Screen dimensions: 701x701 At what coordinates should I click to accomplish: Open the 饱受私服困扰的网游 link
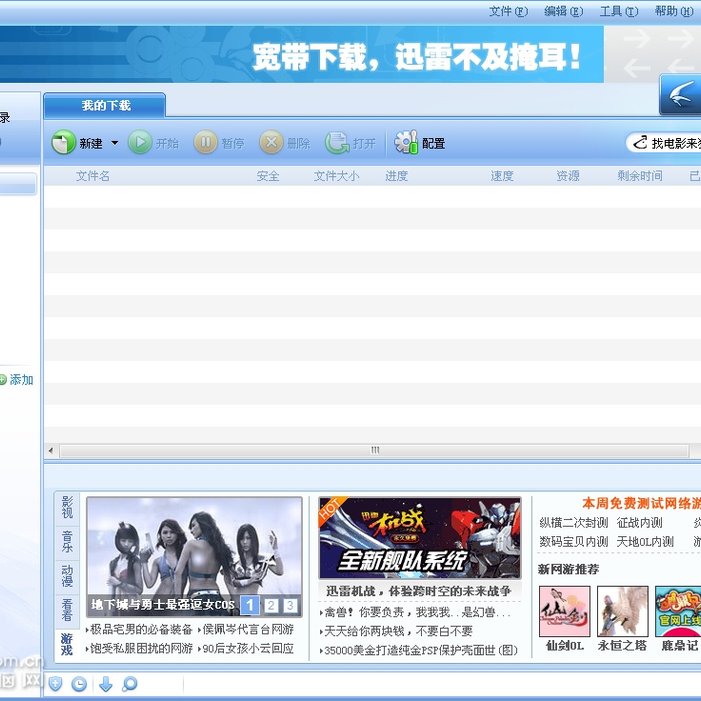(140, 648)
